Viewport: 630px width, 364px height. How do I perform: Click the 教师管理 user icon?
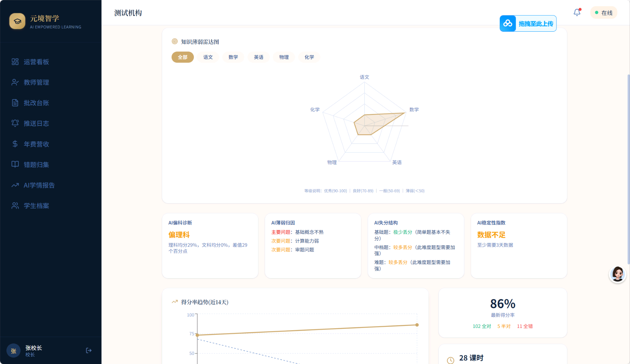coord(15,82)
